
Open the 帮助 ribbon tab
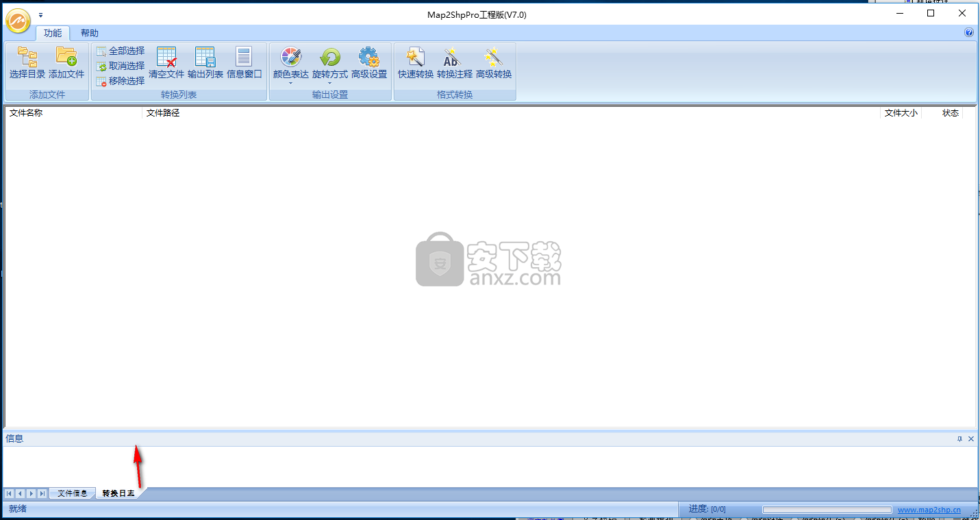(89, 33)
